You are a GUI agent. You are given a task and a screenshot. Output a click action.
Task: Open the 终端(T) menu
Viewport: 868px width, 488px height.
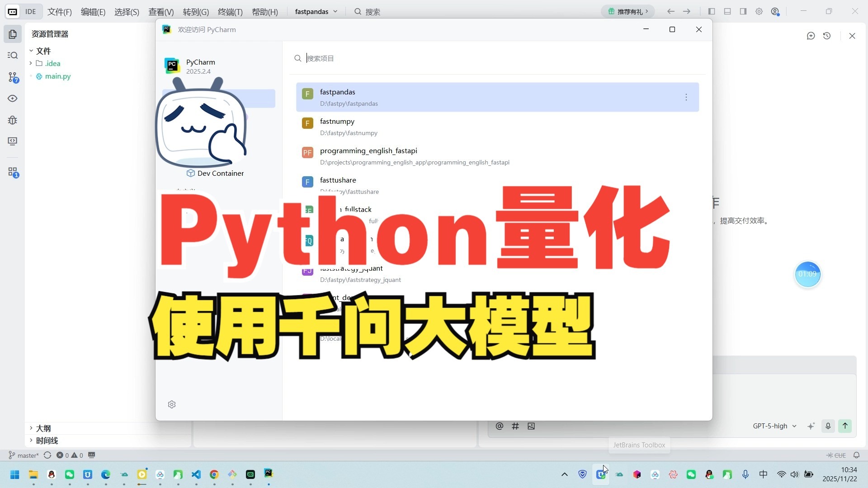pos(230,12)
